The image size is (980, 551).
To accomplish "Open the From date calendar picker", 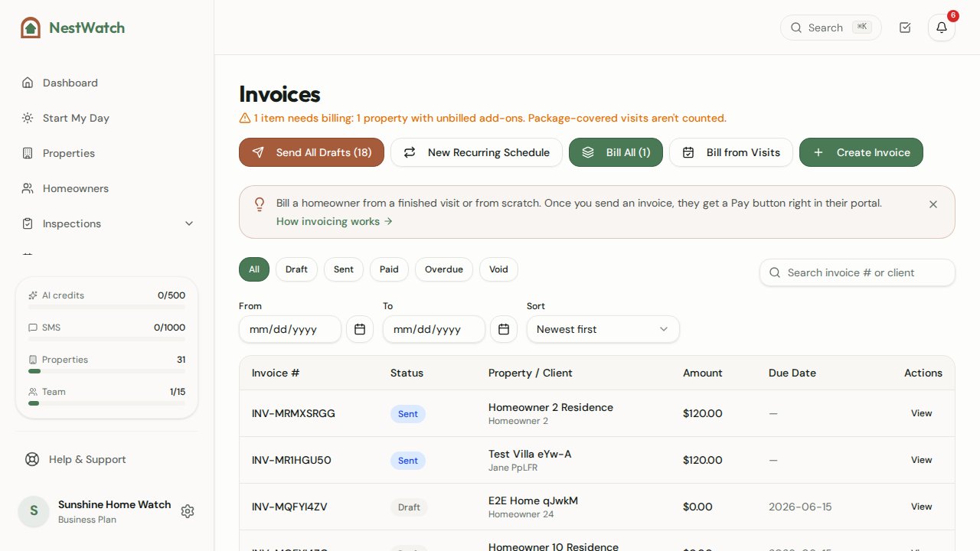I will click(360, 329).
